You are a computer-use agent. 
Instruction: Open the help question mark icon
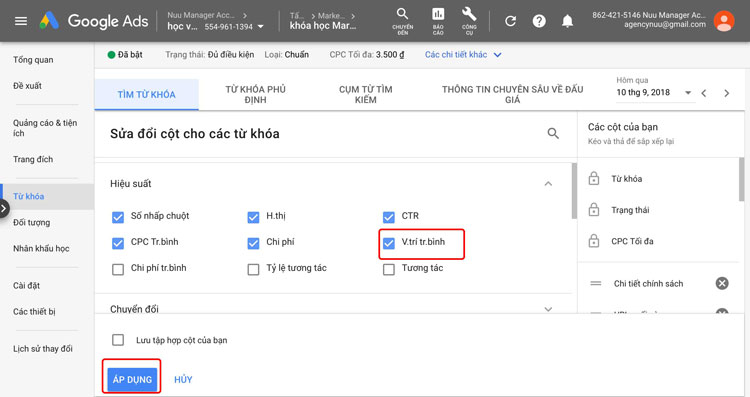pyautogui.click(x=539, y=21)
